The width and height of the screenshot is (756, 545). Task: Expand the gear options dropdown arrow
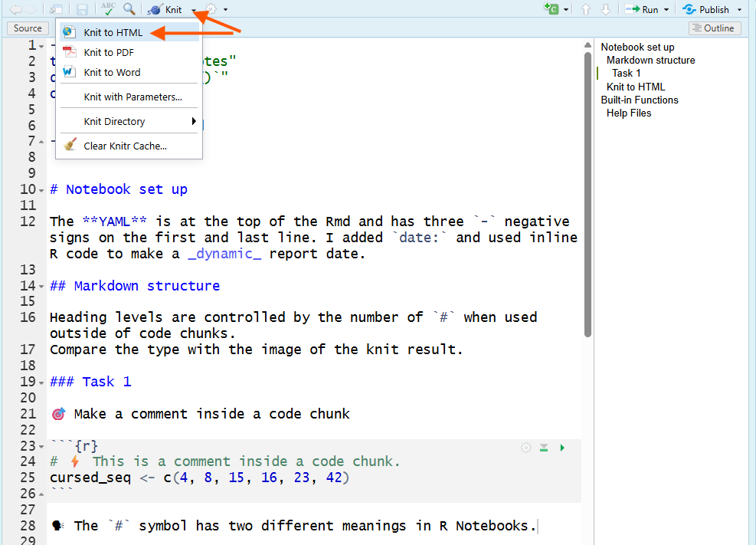[225, 10]
